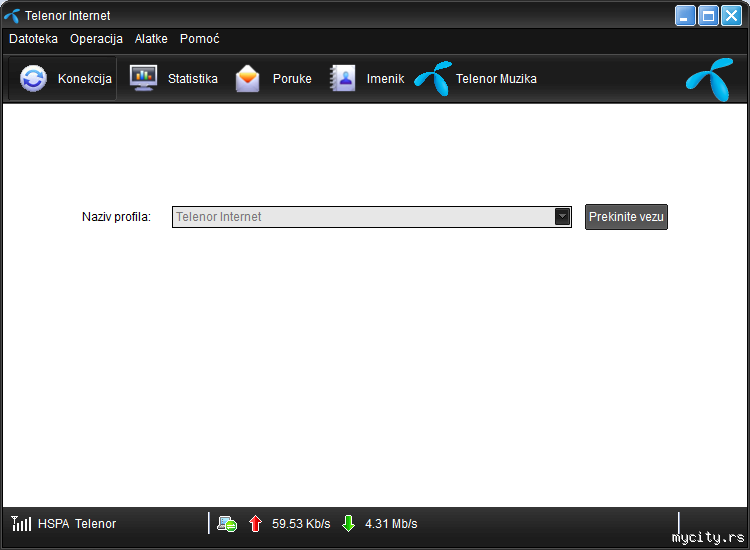Open the Konekcija connection icon
The height and width of the screenshot is (550, 750).
click(x=33, y=78)
